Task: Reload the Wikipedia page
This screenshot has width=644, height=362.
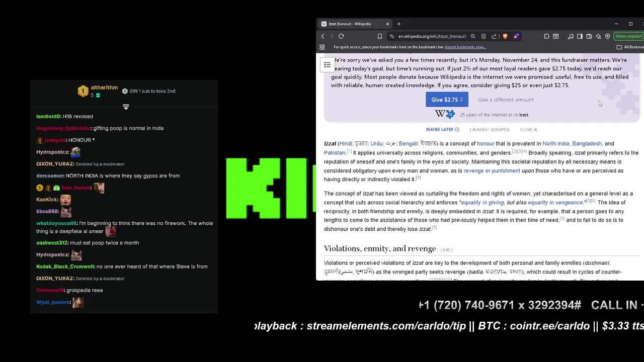Action: click(341, 36)
